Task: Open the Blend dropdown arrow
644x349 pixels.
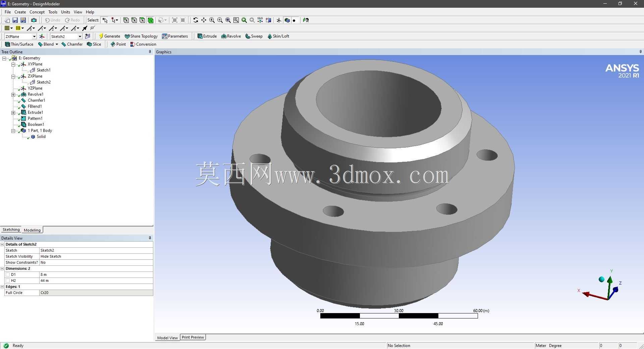Action: (x=57, y=44)
